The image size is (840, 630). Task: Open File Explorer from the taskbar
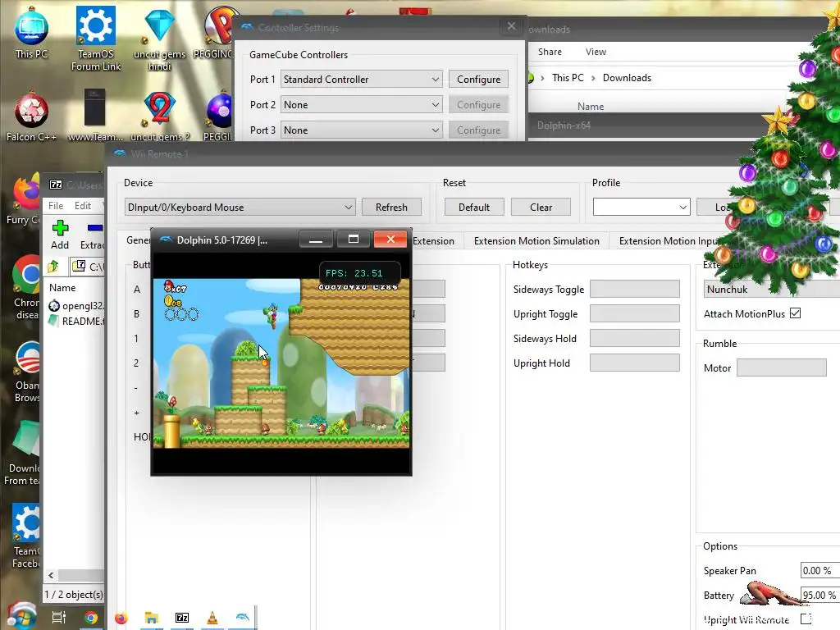coord(152,618)
